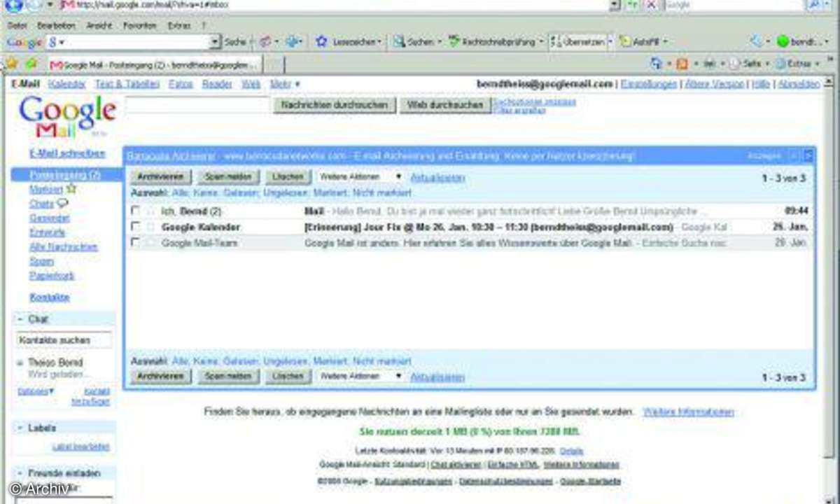
Task: Open the Kontakte link in sidebar
Action: click(49, 297)
